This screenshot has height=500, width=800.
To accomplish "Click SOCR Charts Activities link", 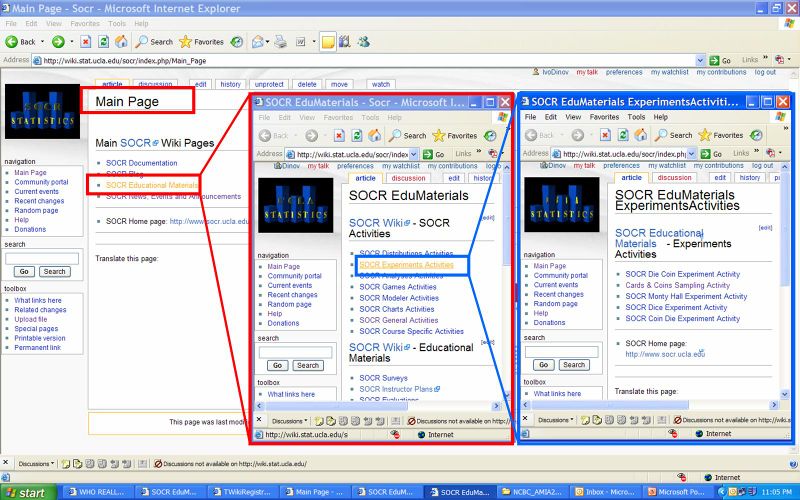I will pyautogui.click(x=396, y=309).
